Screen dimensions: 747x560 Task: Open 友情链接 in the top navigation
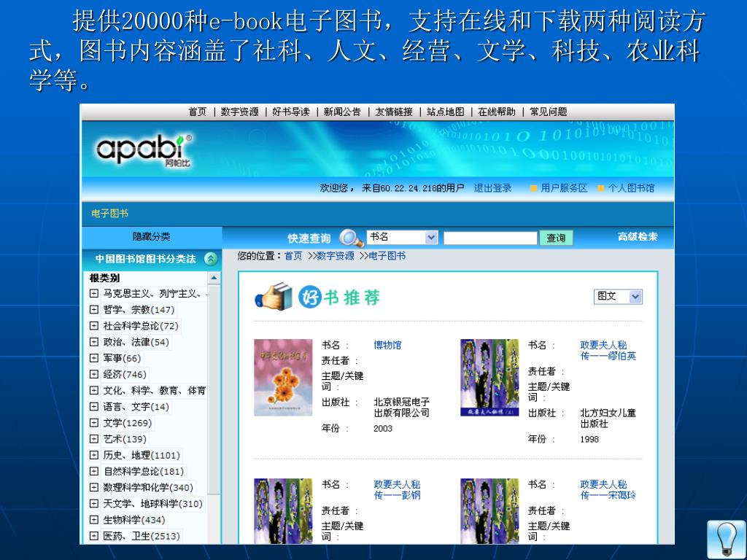click(x=393, y=112)
